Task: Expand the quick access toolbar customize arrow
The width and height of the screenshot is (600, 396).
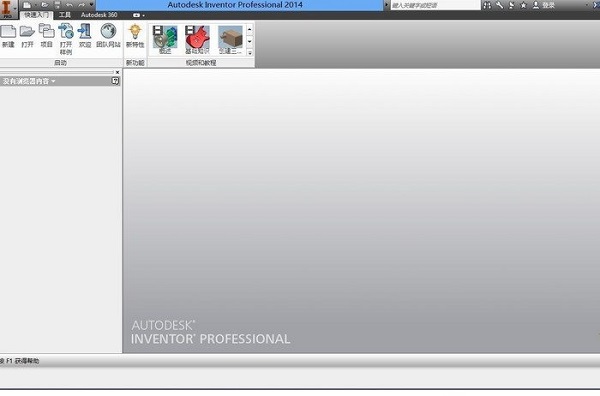Action: click(91, 5)
